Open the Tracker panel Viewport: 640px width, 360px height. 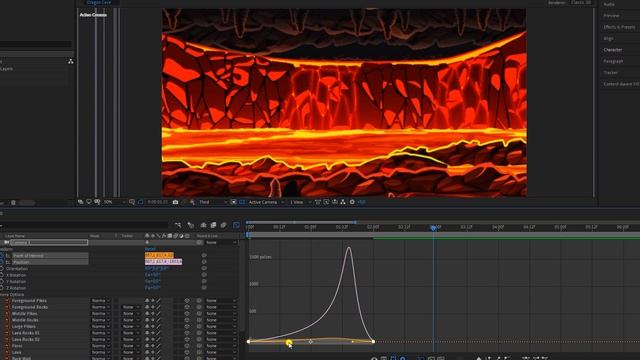(x=611, y=73)
